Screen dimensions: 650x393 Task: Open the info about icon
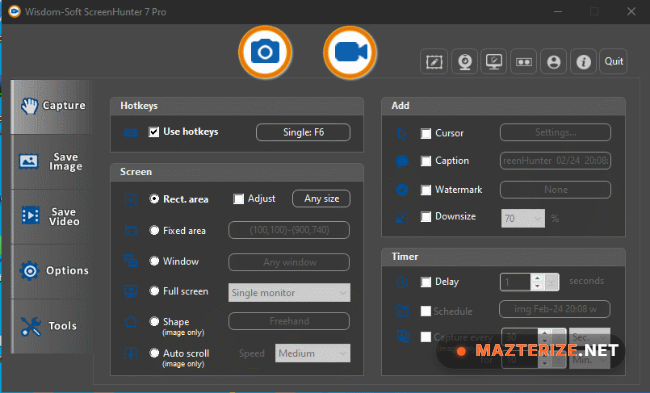[583, 61]
